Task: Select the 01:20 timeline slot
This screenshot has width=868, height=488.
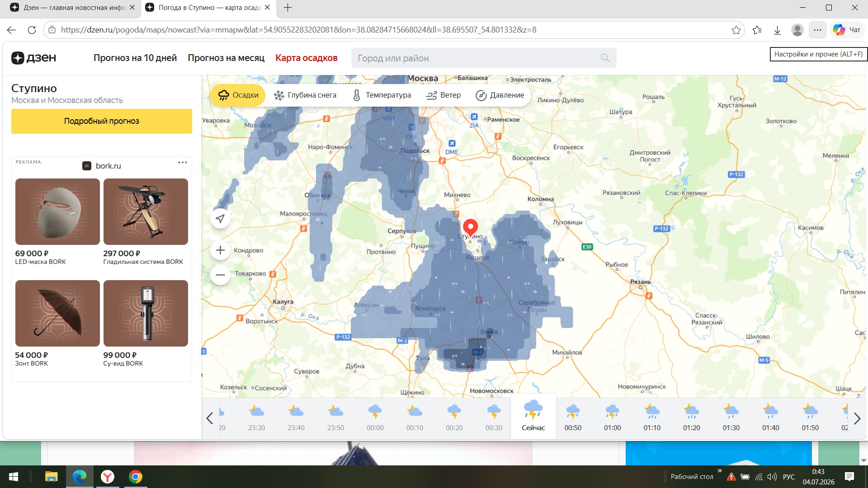Action: tap(692, 418)
